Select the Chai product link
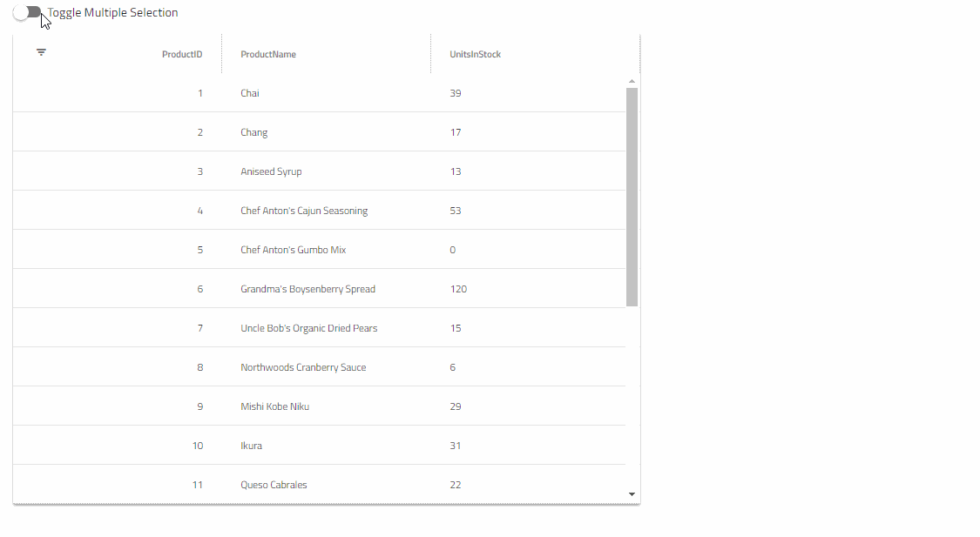Viewport: 980px width, 537px height. (x=249, y=92)
